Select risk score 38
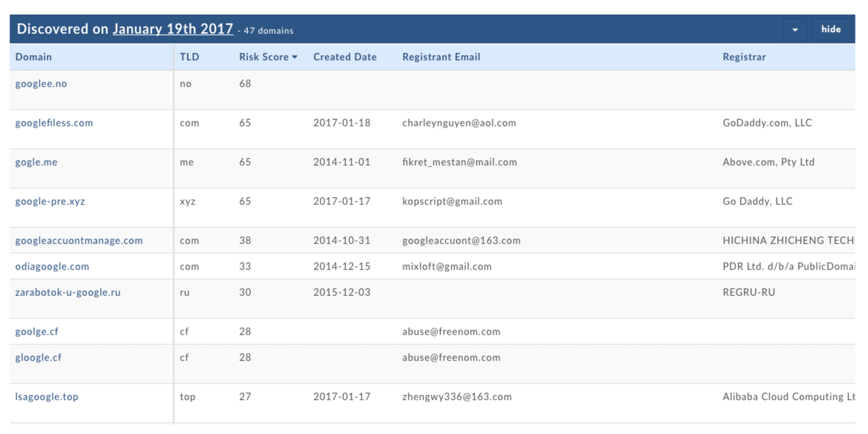This screenshot has width=868, height=434. (x=245, y=241)
